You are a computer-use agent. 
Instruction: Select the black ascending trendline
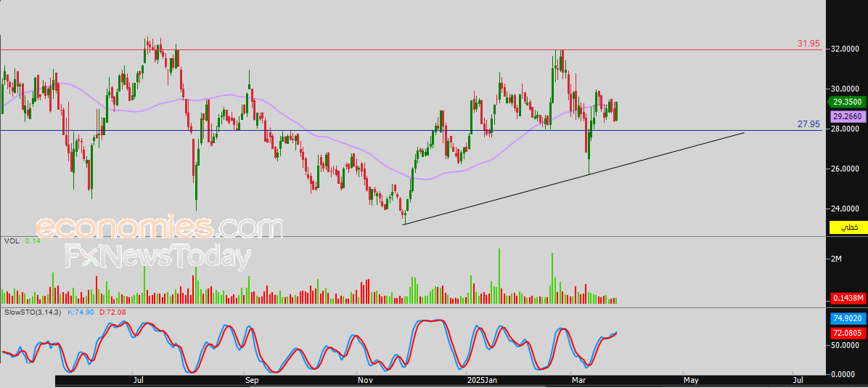574,178
